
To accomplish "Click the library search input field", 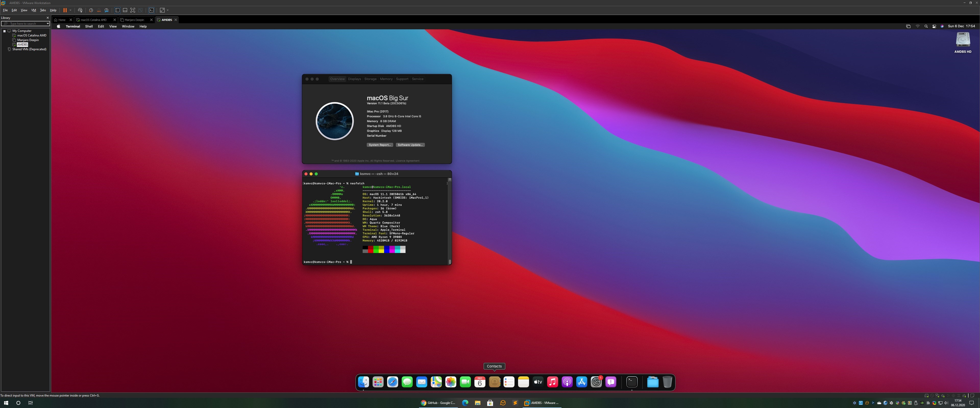I will coord(25,23).
